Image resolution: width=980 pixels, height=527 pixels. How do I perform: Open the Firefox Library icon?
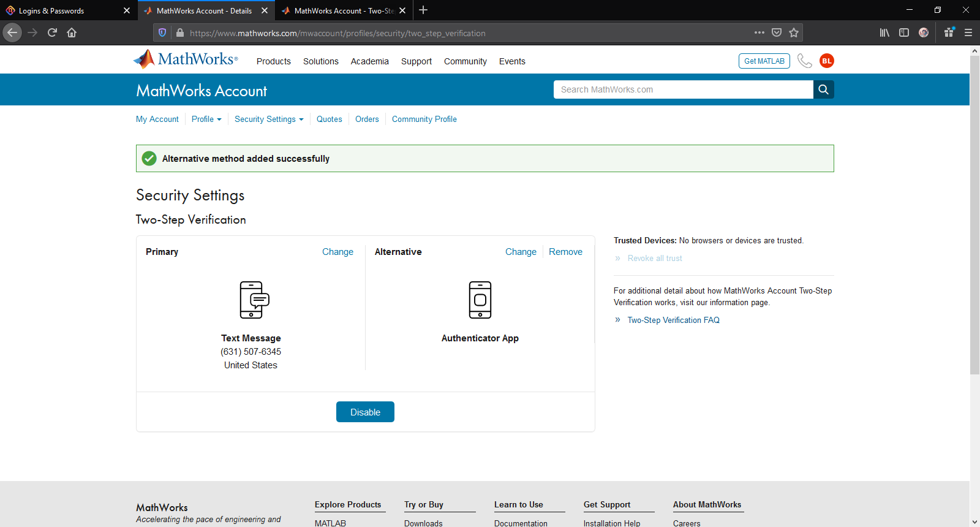884,32
